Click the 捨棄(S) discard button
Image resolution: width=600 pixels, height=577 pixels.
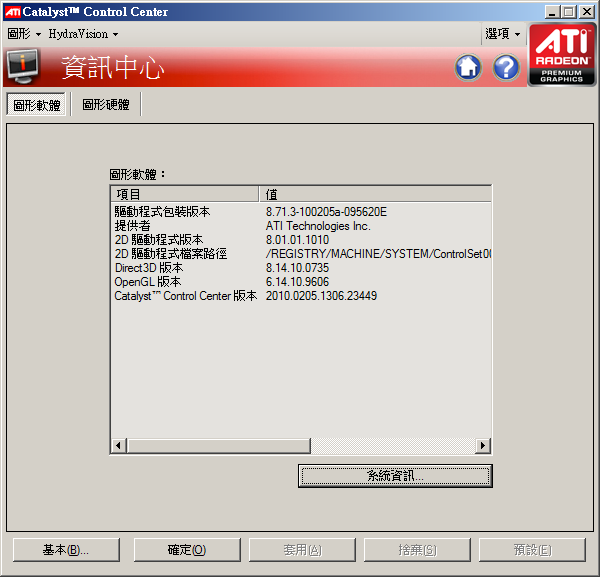click(x=417, y=550)
